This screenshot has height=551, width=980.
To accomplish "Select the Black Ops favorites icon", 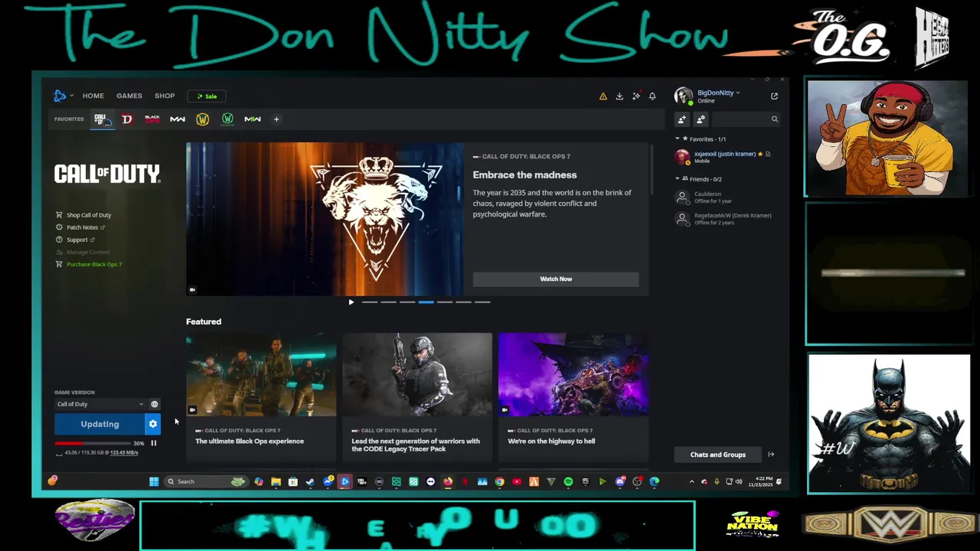I will point(152,119).
